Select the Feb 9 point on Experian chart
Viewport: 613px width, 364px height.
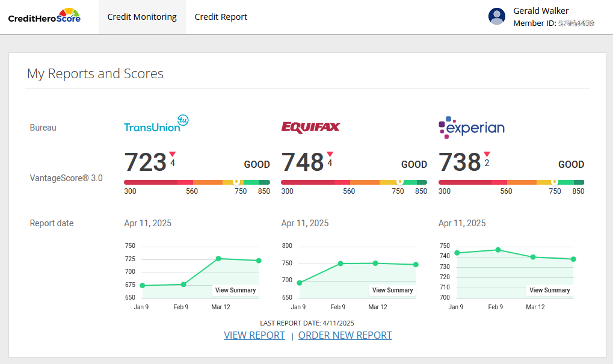[498, 250]
